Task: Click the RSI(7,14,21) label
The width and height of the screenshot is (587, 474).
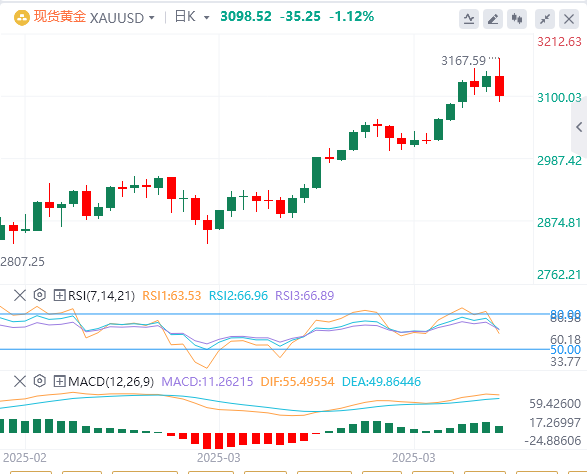Action: [x=101, y=296]
